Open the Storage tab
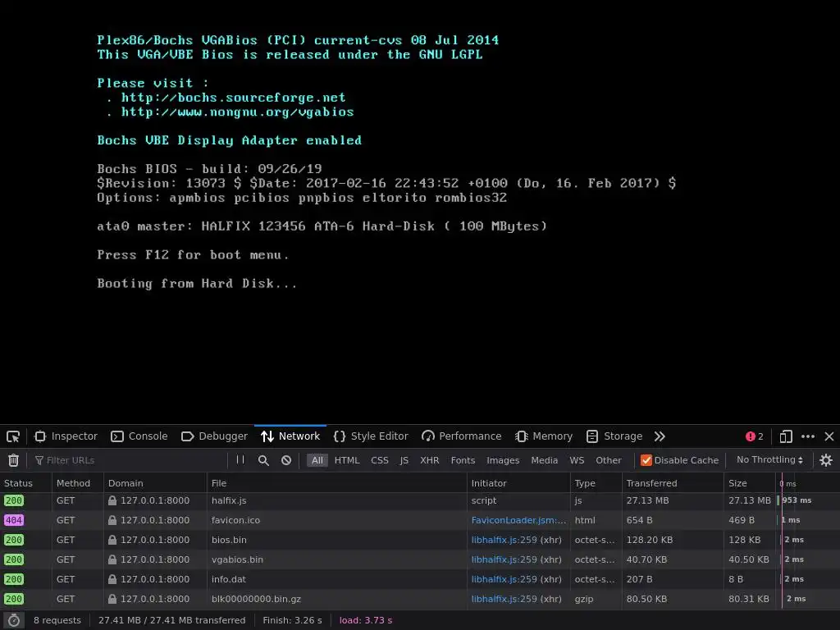The height and width of the screenshot is (630, 840). click(x=614, y=436)
